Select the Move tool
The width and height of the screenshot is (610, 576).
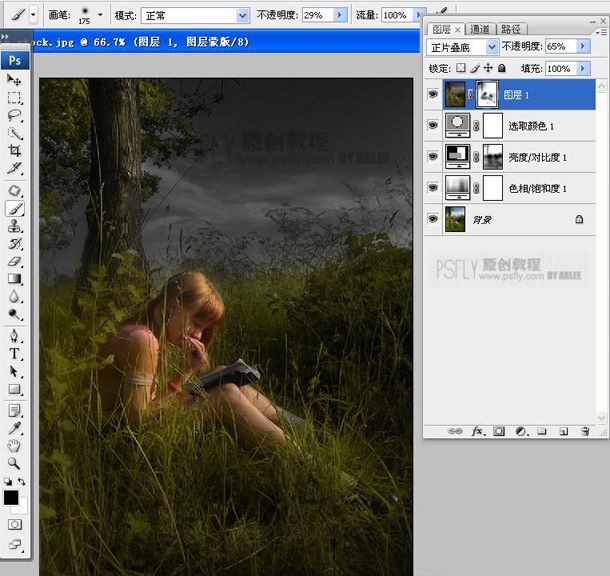point(14,80)
